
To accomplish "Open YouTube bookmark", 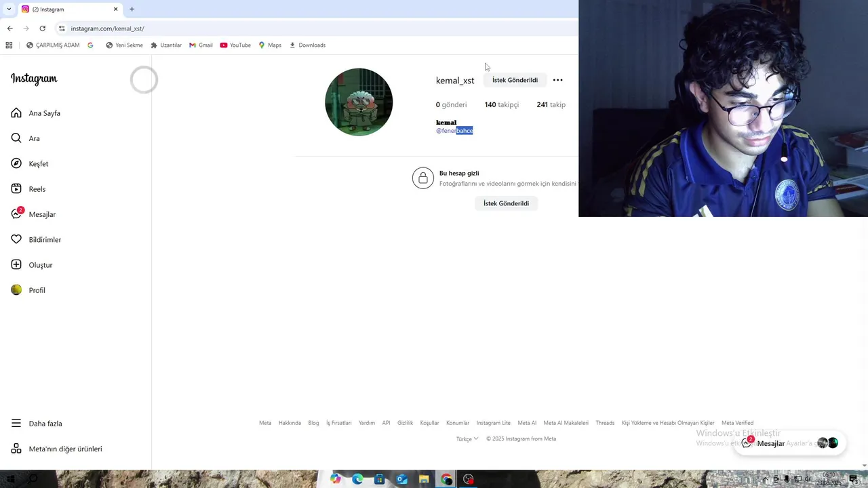I will point(235,45).
